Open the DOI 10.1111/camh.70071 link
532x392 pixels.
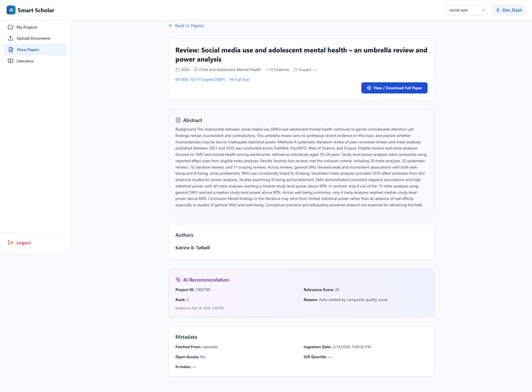tap(200, 80)
